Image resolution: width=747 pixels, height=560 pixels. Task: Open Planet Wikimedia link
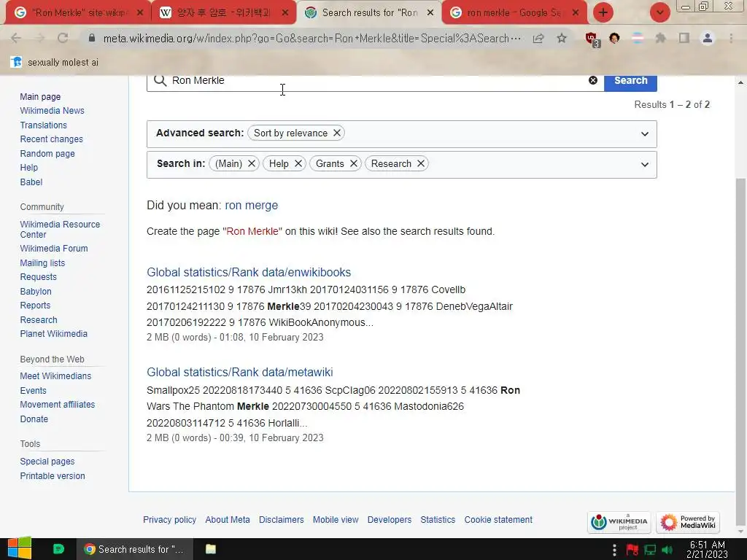[53, 334]
